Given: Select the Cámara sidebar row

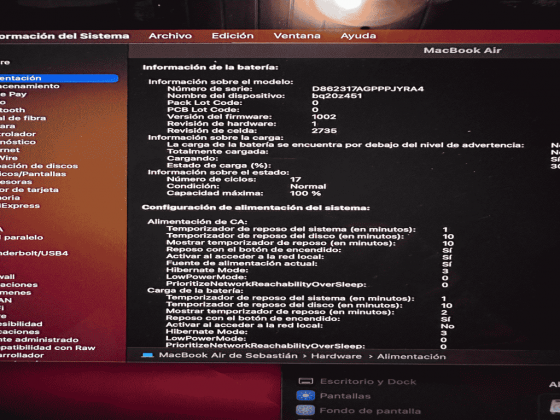Looking at the screenshot, I should click(x=8, y=126).
